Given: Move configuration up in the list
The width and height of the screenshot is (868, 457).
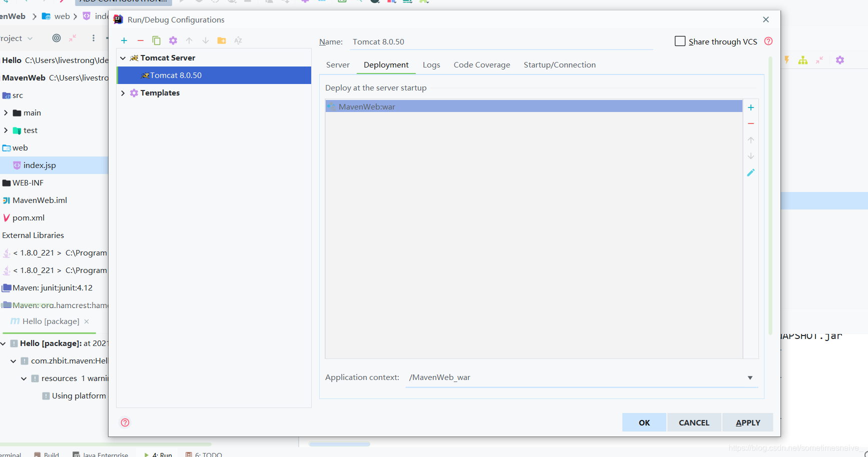Looking at the screenshot, I should pos(189,40).
